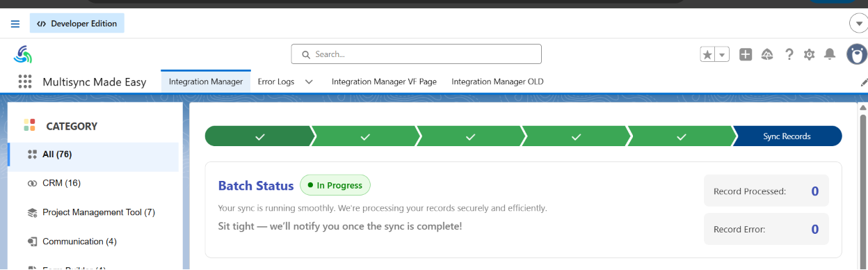
Task: Open the Notifications bell icon
Action: (x=830, y=54)
